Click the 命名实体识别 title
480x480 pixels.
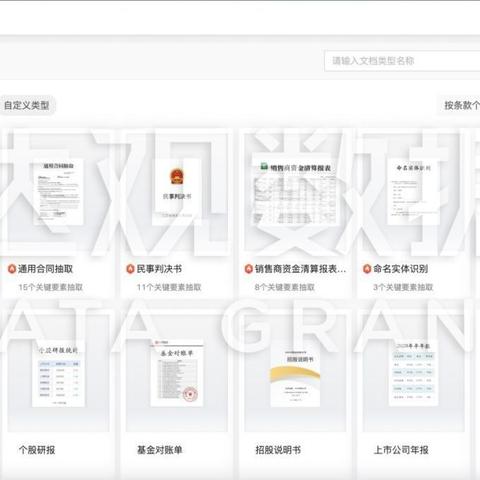point(401,269)
